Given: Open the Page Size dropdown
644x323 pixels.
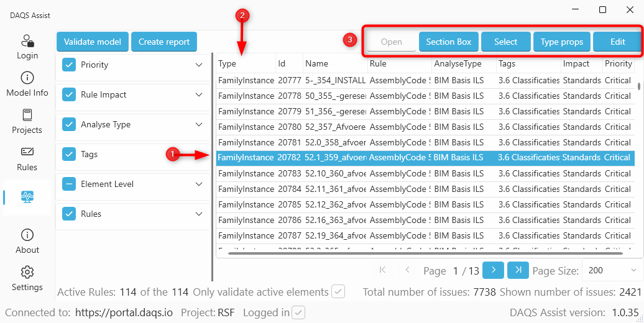Looking at the screenshot, I should click(x=612, y=270).
